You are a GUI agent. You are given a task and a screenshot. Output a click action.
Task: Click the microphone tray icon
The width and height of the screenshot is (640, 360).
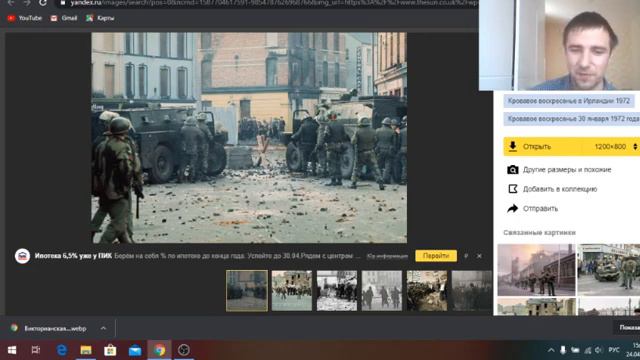(x=563, y=350)
